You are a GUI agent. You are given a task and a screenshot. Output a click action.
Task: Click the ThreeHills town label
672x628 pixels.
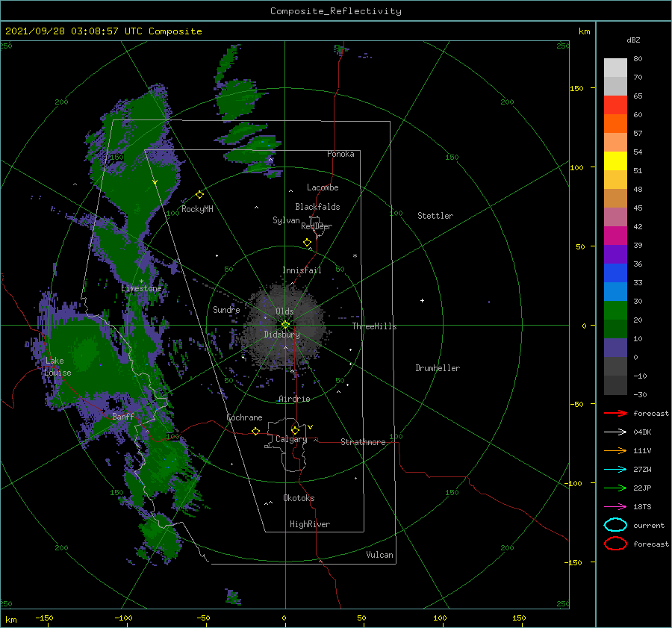coord(375,326)
